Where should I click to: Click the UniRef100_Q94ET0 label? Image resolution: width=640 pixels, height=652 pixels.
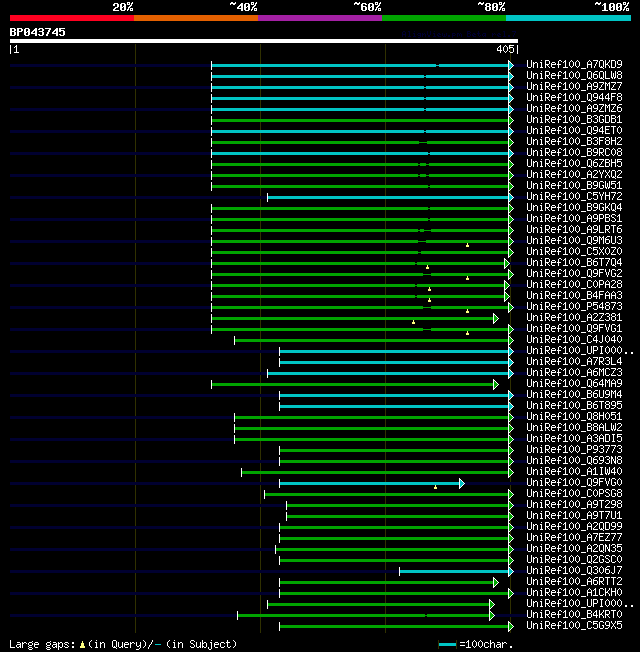574,131
